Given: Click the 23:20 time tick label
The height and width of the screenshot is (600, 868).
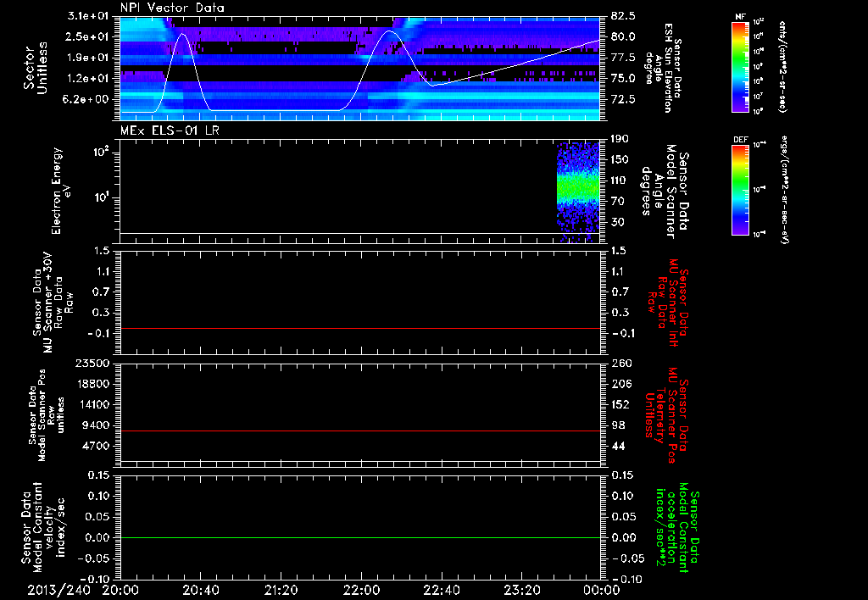Looking at the screenshot, I should pos(521,590).
